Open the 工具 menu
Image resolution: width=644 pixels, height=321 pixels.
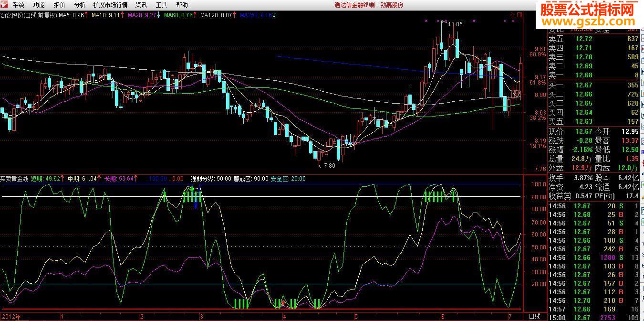tap(161, 5)
